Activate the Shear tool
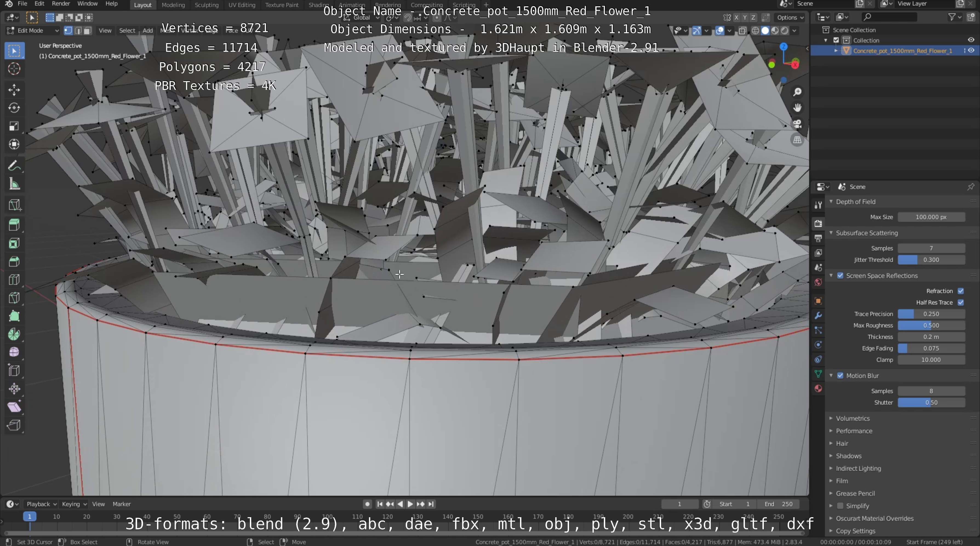Screen dimensions: 980x546 [15, 407]
